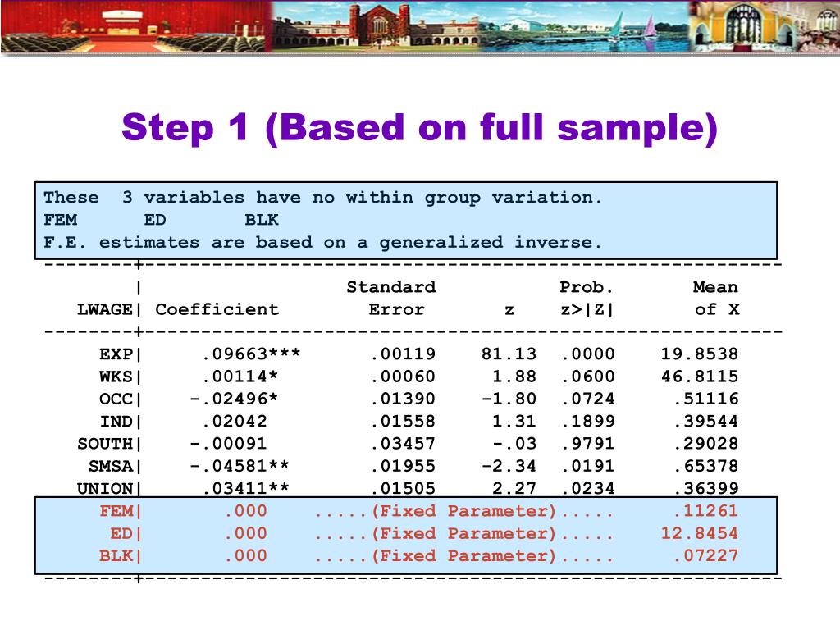
Task: Click the standard error '.00119'
Action: pyautogui.click(x=403, y=354)
